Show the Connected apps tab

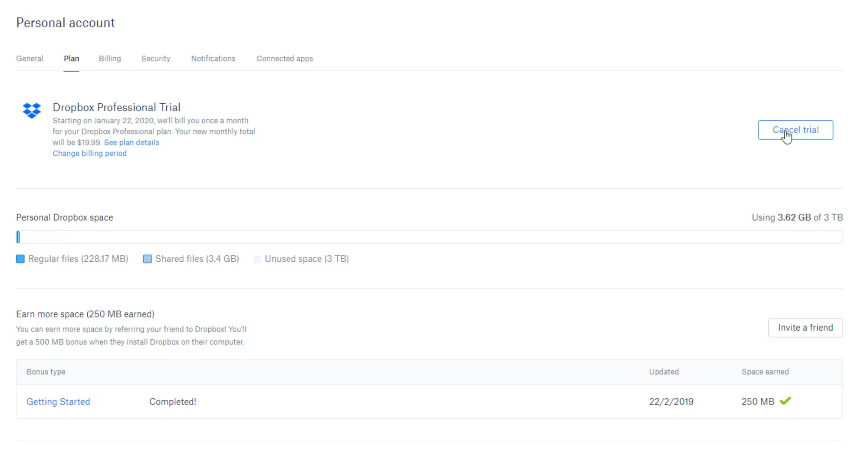(285, 59)
